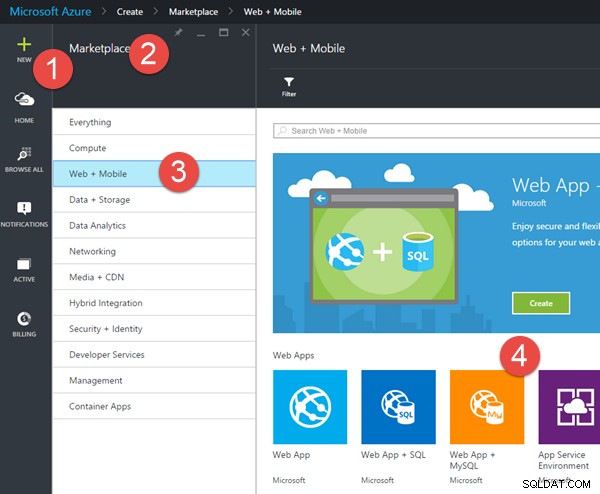Select the Networking category

tap(154, 251)
